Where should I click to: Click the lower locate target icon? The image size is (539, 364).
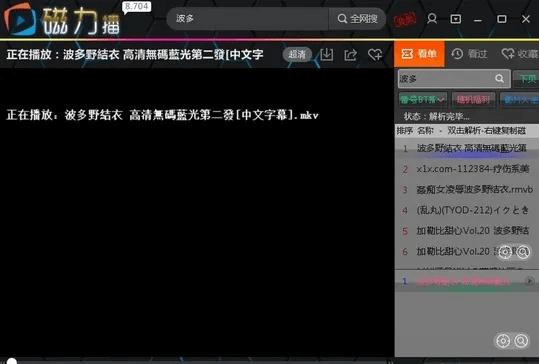pyautogui.click(x=503, y=341)
